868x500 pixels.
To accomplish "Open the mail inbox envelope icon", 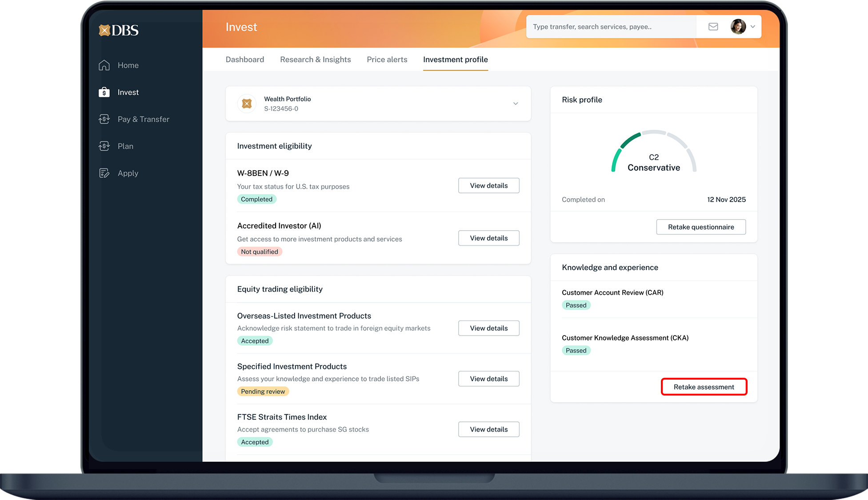I will pyautogui.click(x=713, y=27).
